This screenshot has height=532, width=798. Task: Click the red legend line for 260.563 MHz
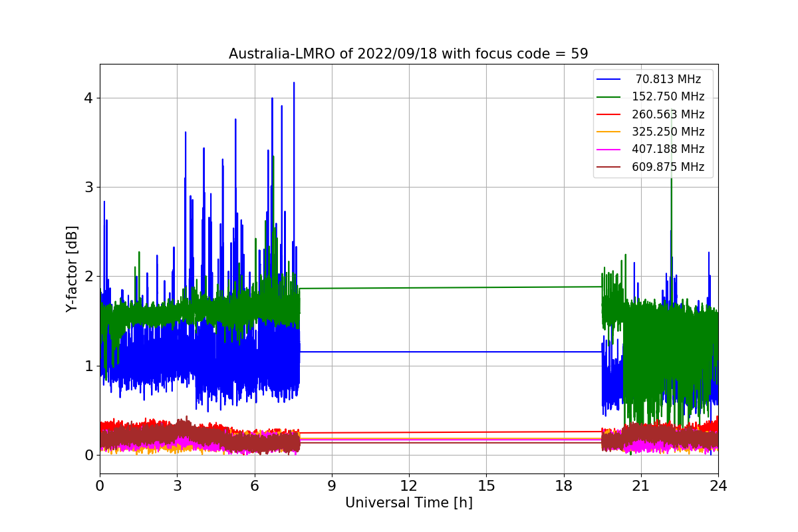(x=609, y=114)
